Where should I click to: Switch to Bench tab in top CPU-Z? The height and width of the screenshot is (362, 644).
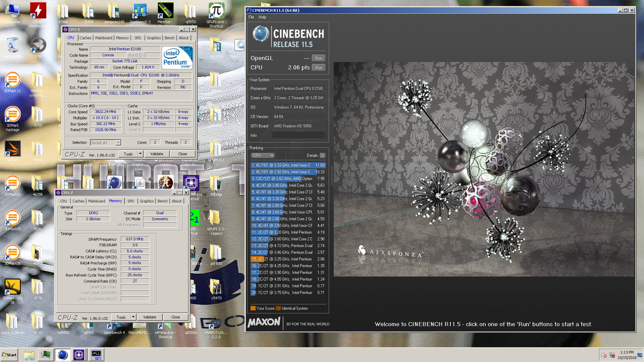pos(169,38)
